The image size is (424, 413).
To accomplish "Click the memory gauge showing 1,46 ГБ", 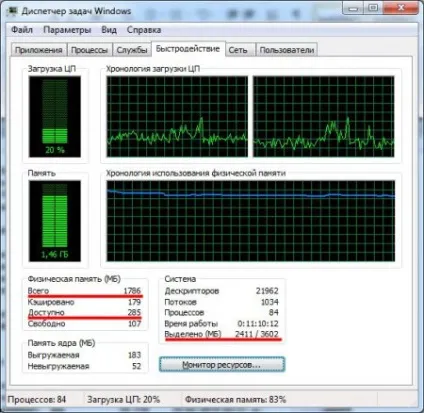I will [55, 221].
